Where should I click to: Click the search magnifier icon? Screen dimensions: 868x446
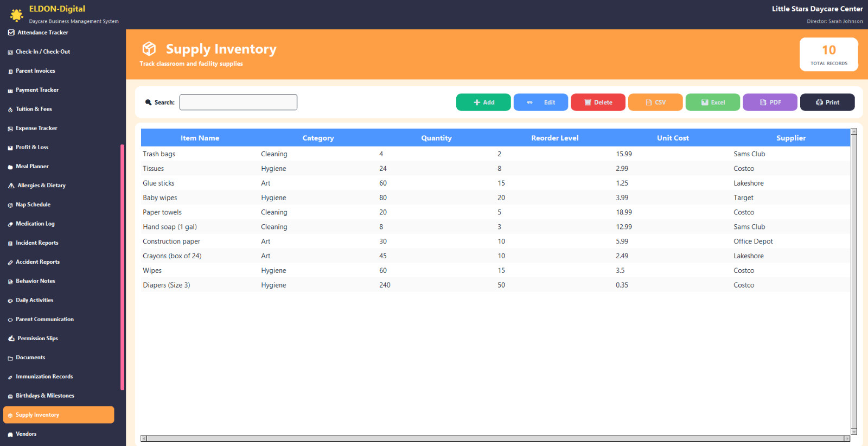pos(148,102)
